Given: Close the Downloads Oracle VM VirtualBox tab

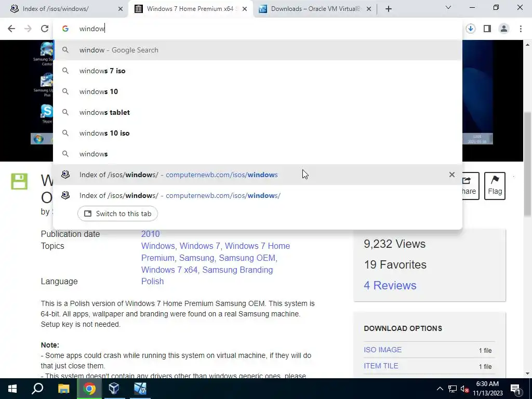Looking at the screenshot, I should point(369,9).
